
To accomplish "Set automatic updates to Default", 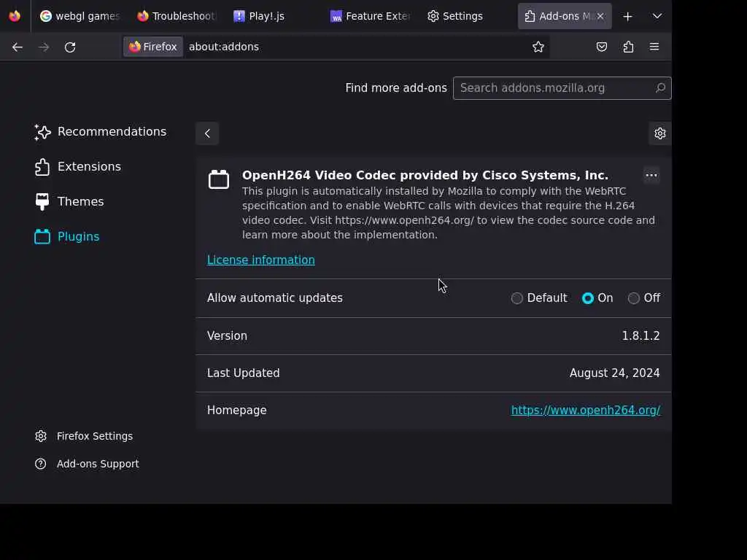I will [517, 298].
